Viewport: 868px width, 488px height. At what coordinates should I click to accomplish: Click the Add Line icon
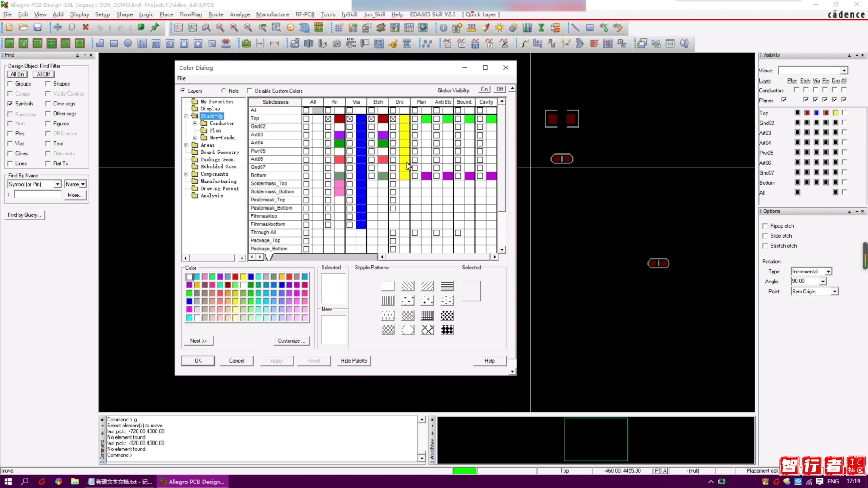[x=575, y=28]
